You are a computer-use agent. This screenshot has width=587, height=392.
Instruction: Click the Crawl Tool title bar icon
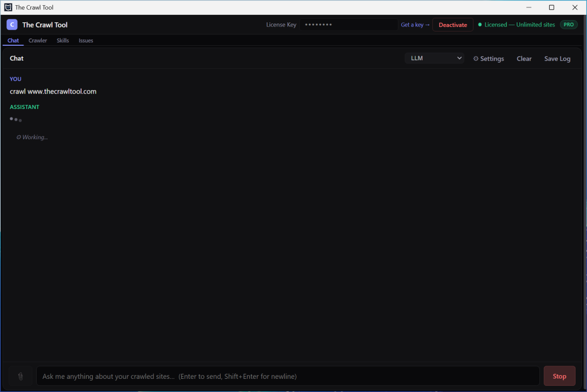point(8,7)
